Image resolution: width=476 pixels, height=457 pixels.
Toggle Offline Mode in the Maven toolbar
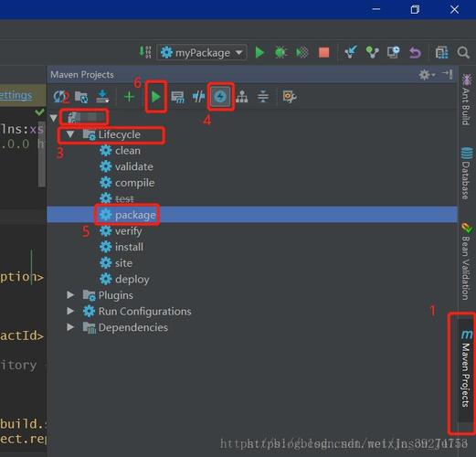(x=198, y=97)
